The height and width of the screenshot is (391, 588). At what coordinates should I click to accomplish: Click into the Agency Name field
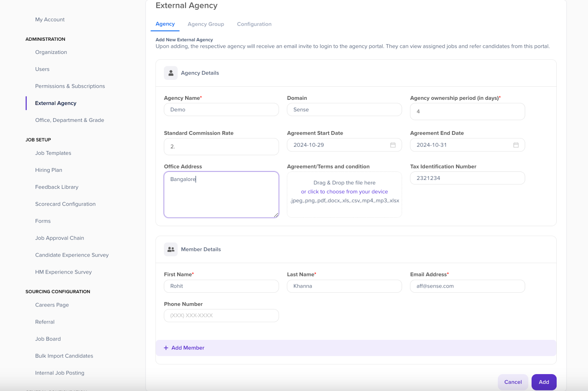point(221,110)
